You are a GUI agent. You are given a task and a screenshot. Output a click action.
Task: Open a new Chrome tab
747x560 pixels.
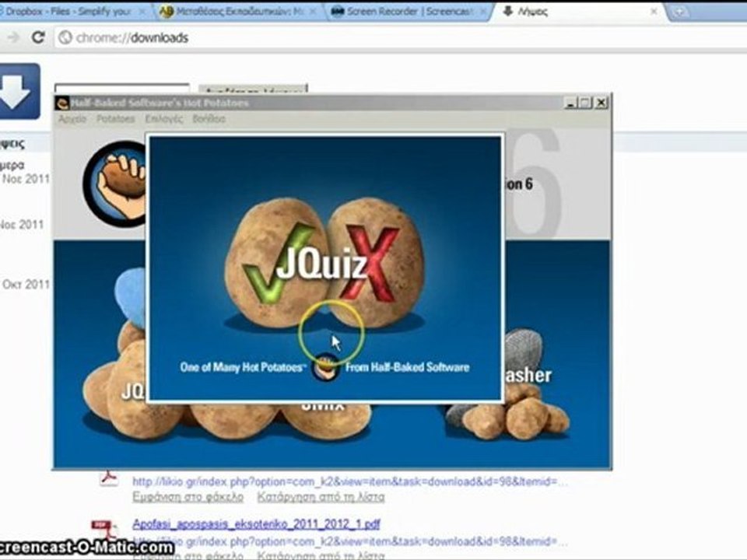coord(679,12)
